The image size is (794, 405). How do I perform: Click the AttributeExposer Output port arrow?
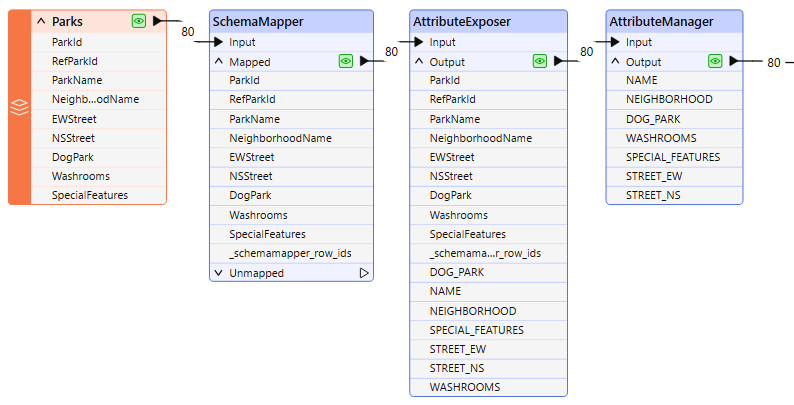(559, 61)
